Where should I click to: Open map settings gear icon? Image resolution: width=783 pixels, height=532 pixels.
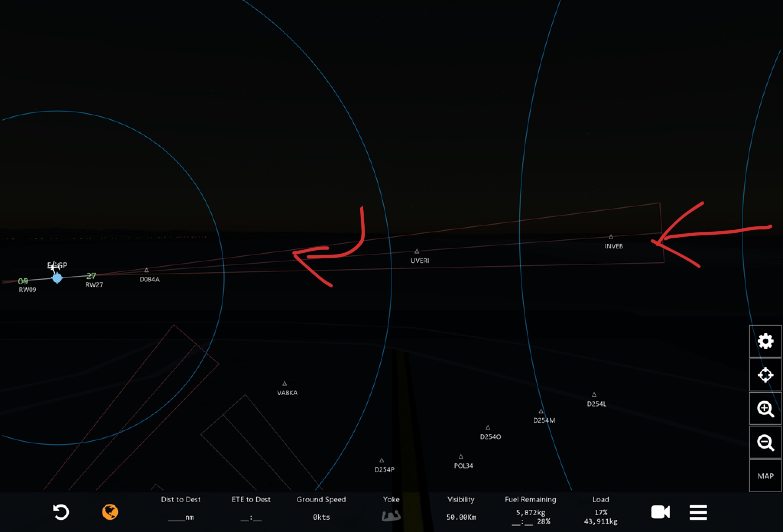(x=765, y=341)
